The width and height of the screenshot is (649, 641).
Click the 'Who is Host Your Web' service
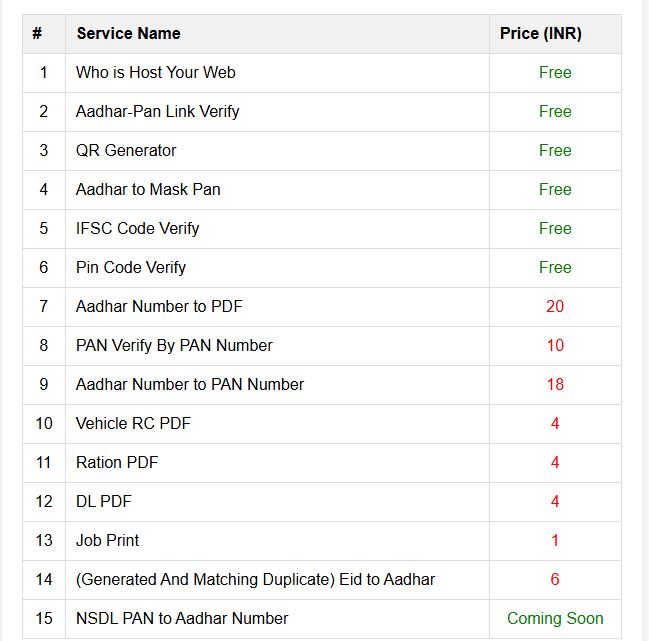click(x=155, y=72)
